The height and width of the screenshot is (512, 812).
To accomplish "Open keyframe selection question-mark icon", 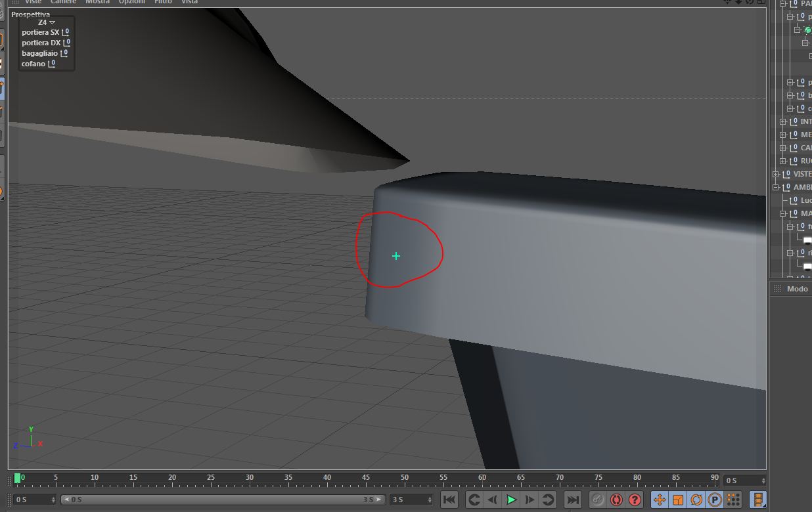I will coord(635,500).
